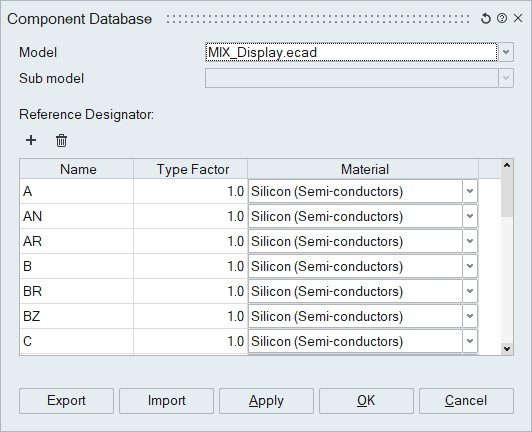Click the Export button

pyautogui.click(x=66, y=401)
